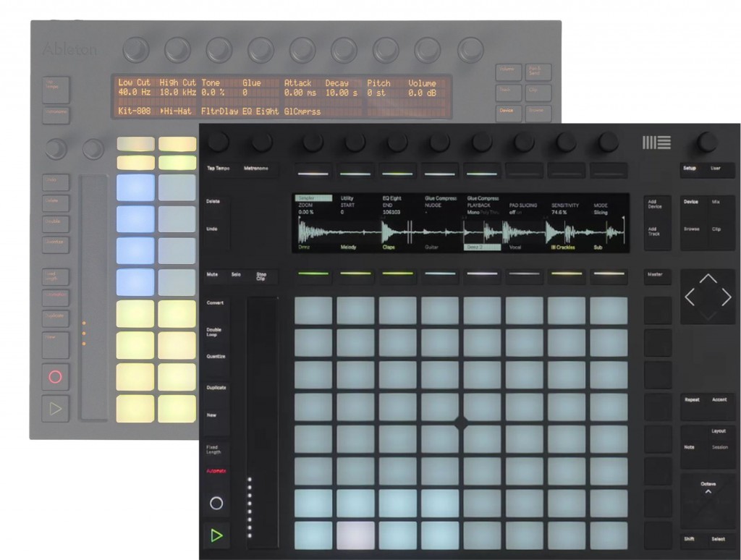Select the Claps track on the display

(389, 247)
